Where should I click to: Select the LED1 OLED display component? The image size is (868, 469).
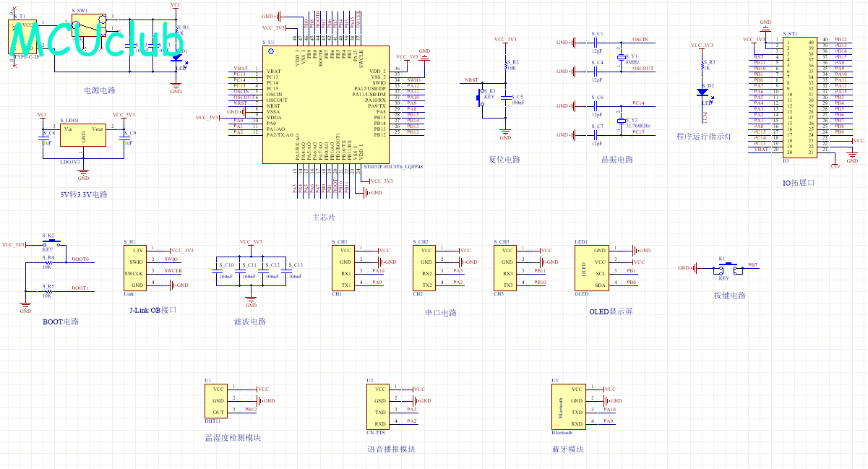[x=592, y=268]
